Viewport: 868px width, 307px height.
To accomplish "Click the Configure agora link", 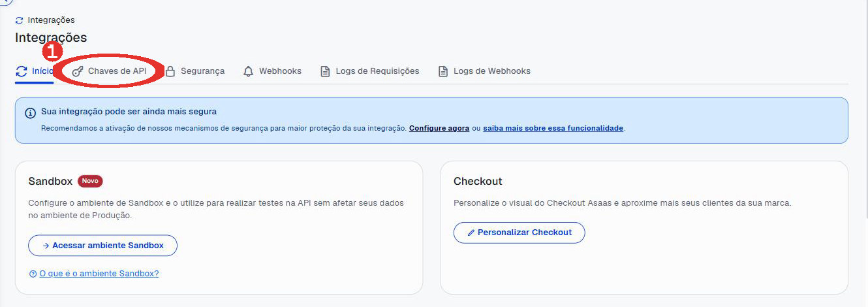I will click(x=439, y=128).
